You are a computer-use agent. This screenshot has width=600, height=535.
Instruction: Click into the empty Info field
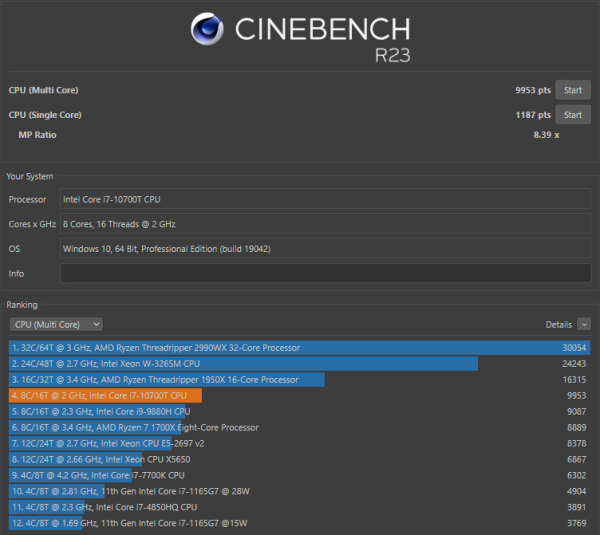(x=326, y=273)
